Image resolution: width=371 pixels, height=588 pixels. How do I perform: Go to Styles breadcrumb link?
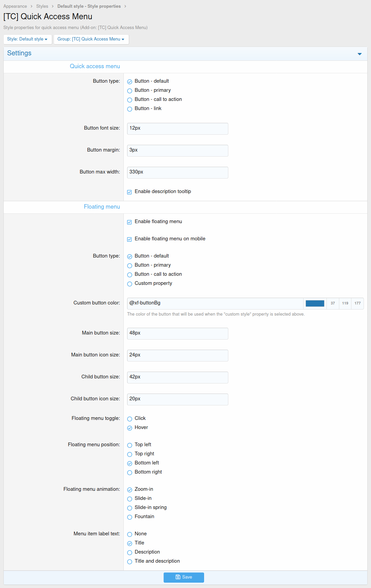[x=42, y=6]
